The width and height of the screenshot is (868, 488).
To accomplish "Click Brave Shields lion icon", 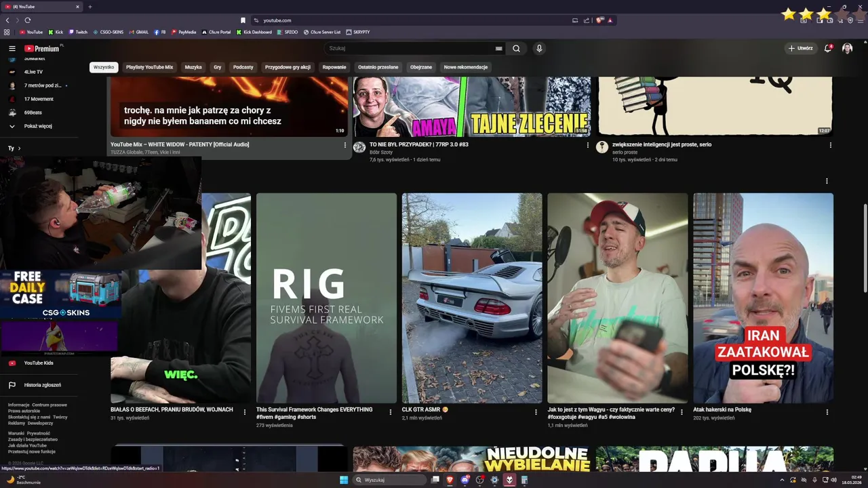I will pyautogui.click(x=599, y=20).
